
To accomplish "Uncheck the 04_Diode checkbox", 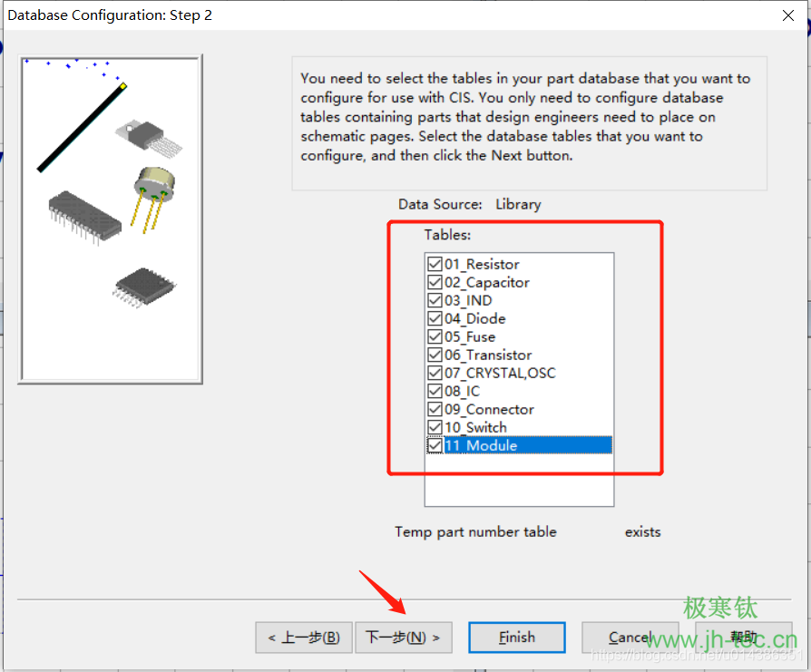I will pyautogui.click(x=435, y=319).
